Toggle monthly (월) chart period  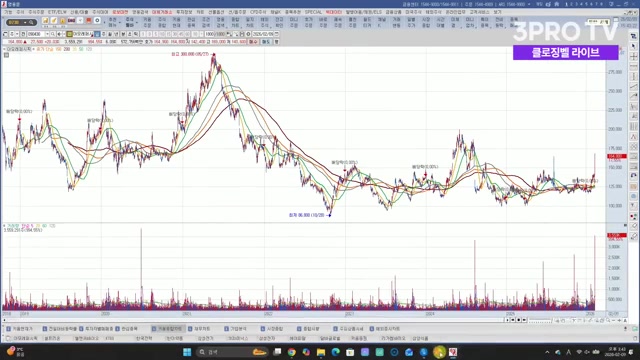coord(110,34)
